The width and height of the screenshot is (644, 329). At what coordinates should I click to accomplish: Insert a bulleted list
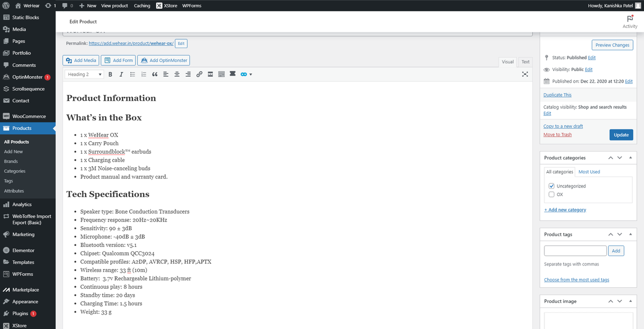pos(133,74)
